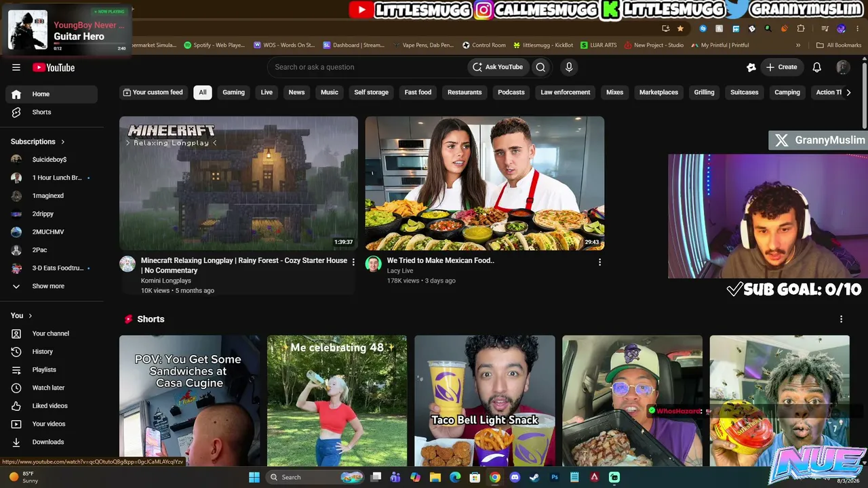Bookmark this page with the star icon

click(x=680, y=28)
